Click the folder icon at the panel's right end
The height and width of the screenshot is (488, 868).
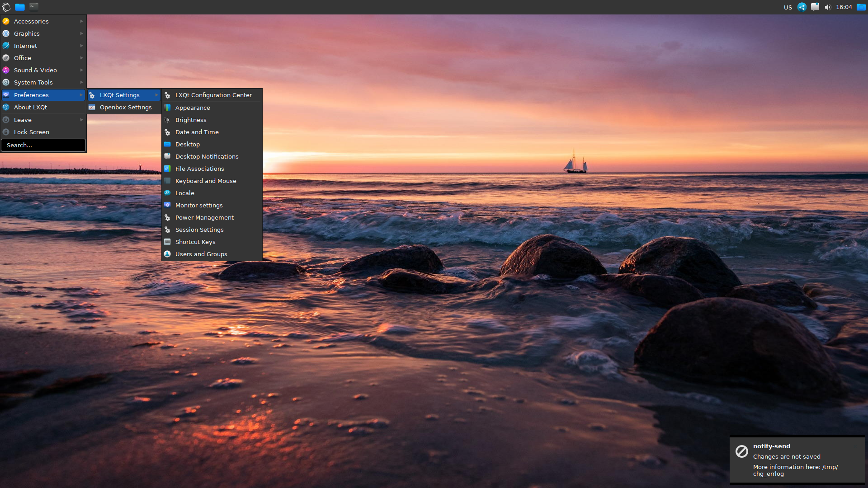pyautogui.click(x=861, y=7)
